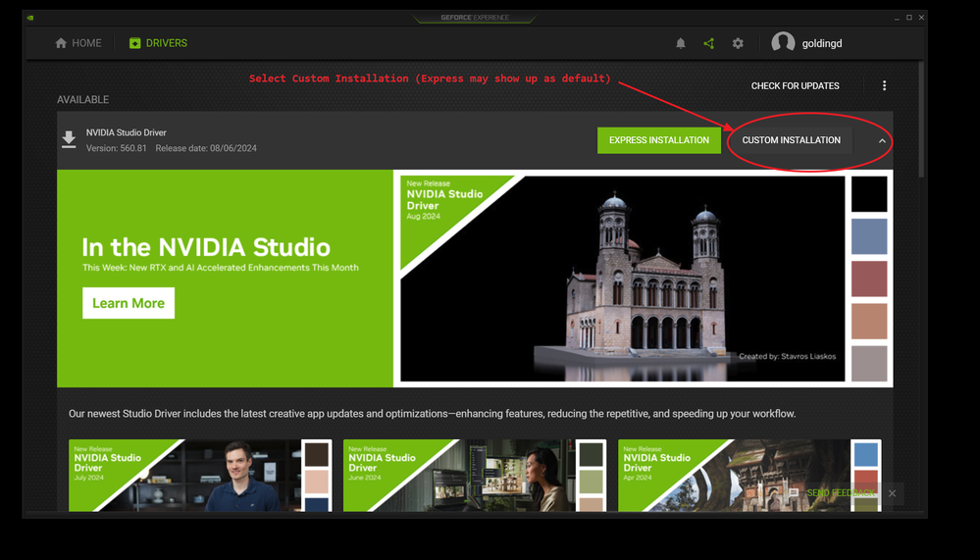Select the terracotta tan color swatch
Screen dimensions: 980x560
[869, 322]
